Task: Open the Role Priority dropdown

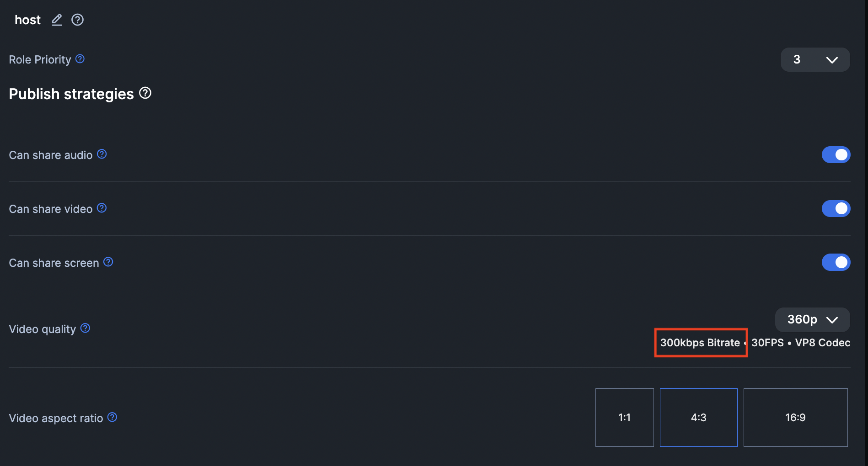Action: pos(814,59)
